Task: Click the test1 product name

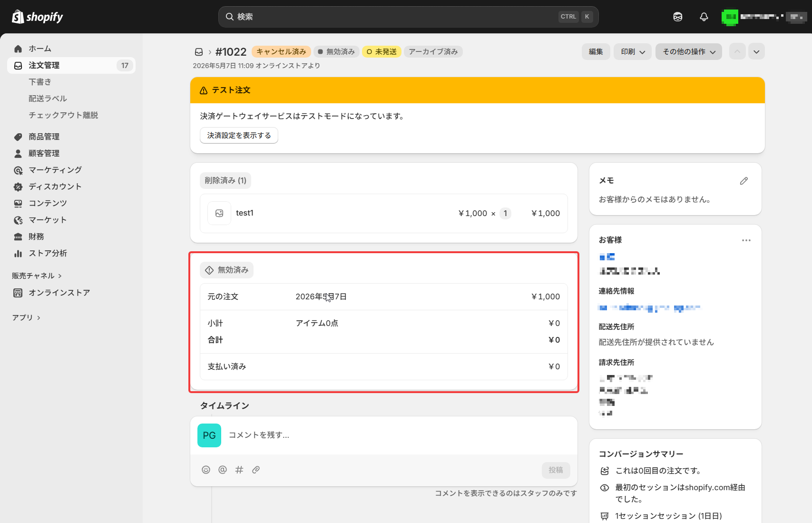Action: click(245, 213)
